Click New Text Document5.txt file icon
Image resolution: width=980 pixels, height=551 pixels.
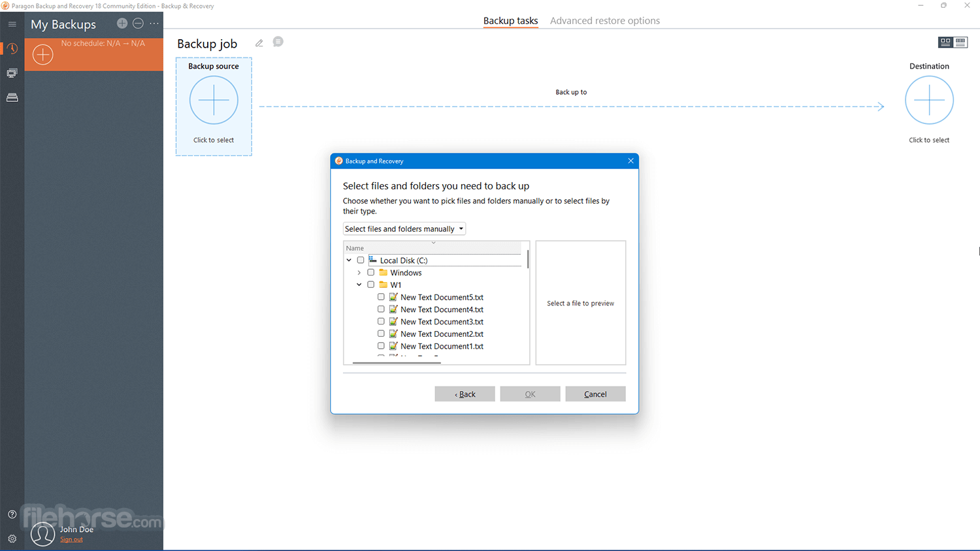[393, 297]
